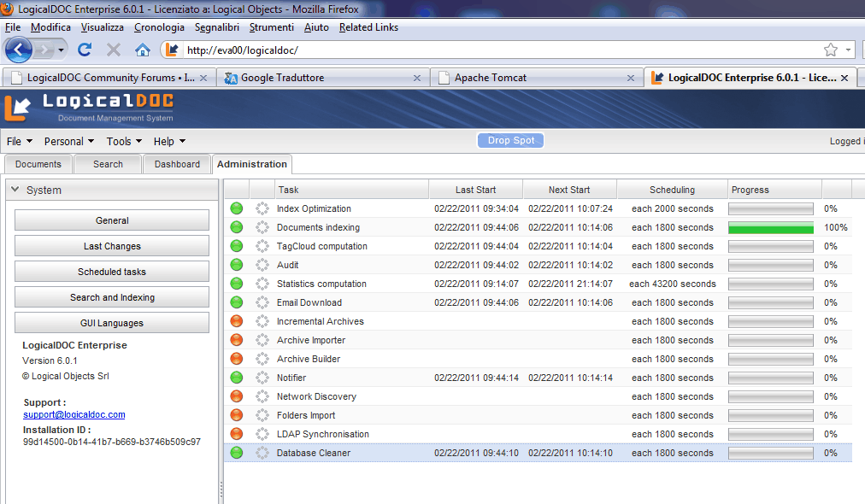
Task: Open the Tools dropdown menu
Action: (124, 141)
